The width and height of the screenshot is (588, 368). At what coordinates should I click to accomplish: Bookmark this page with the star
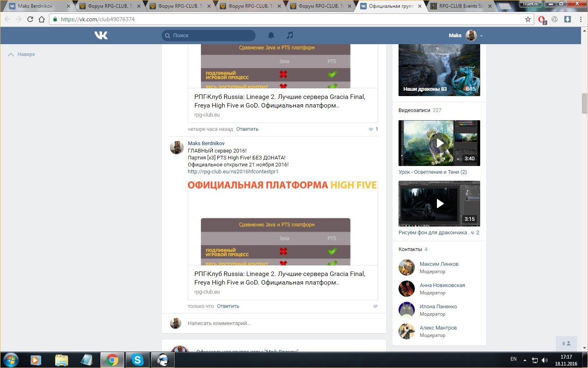coord(528,19)
